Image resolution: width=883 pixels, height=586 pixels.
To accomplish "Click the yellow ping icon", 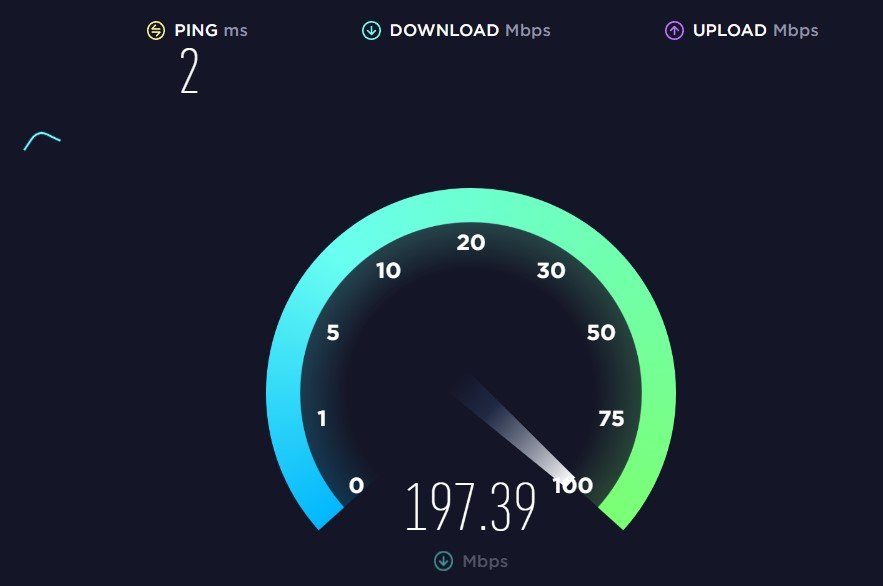I will (x=156, y=30).
